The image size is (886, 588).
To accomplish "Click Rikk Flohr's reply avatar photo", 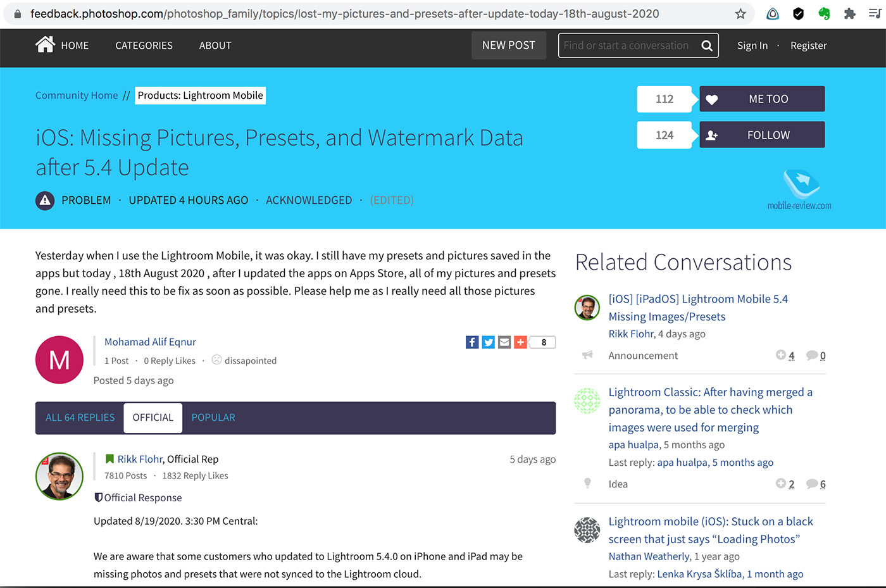I will click(x=59, y=476).
